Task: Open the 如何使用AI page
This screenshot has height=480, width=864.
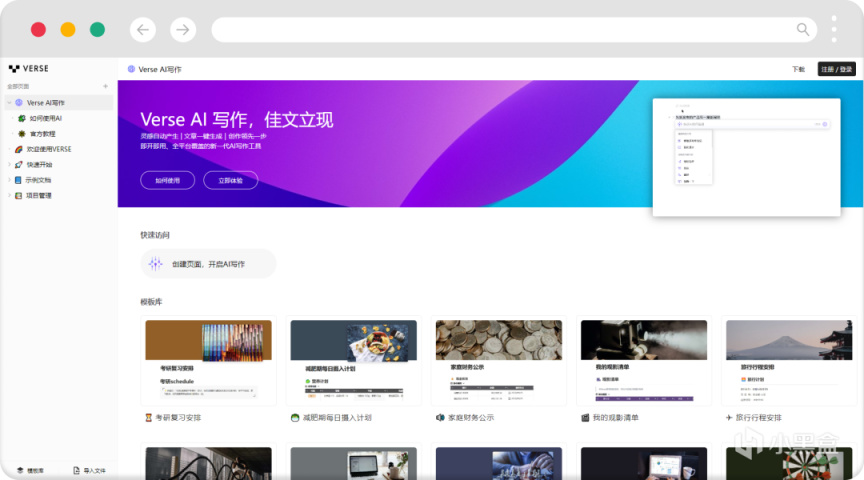Action: [46, 118]
